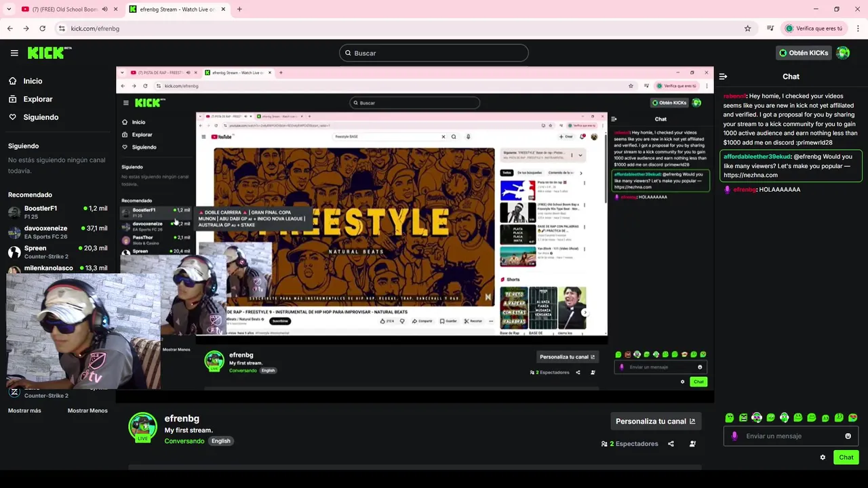Open recommended channel BoostlerF1
The image size is (868, 488).
click(x=58, y=212)
